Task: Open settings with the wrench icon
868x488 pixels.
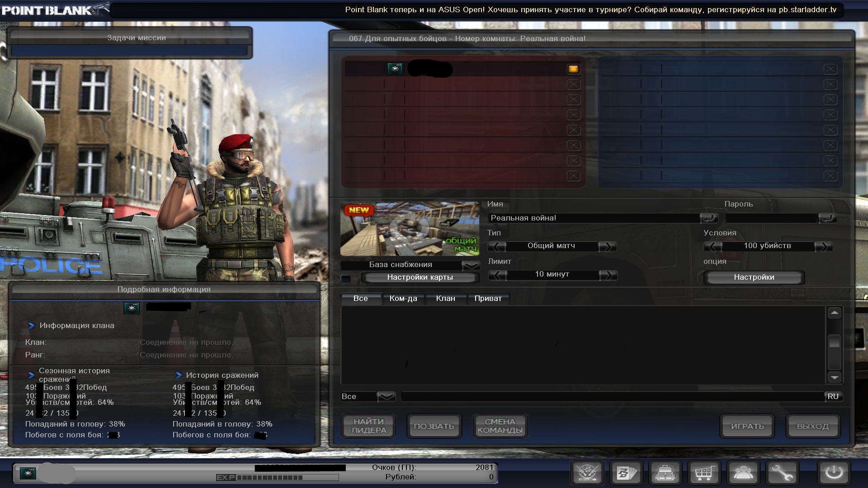Action: (x=782, y=473)
